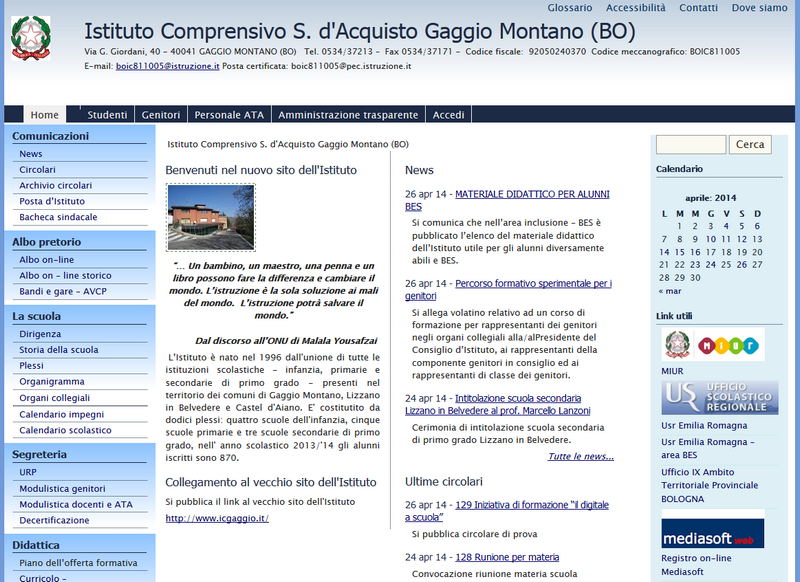
Task: Open Amministrazione trasparente menu item
Action: pos(348,115)
